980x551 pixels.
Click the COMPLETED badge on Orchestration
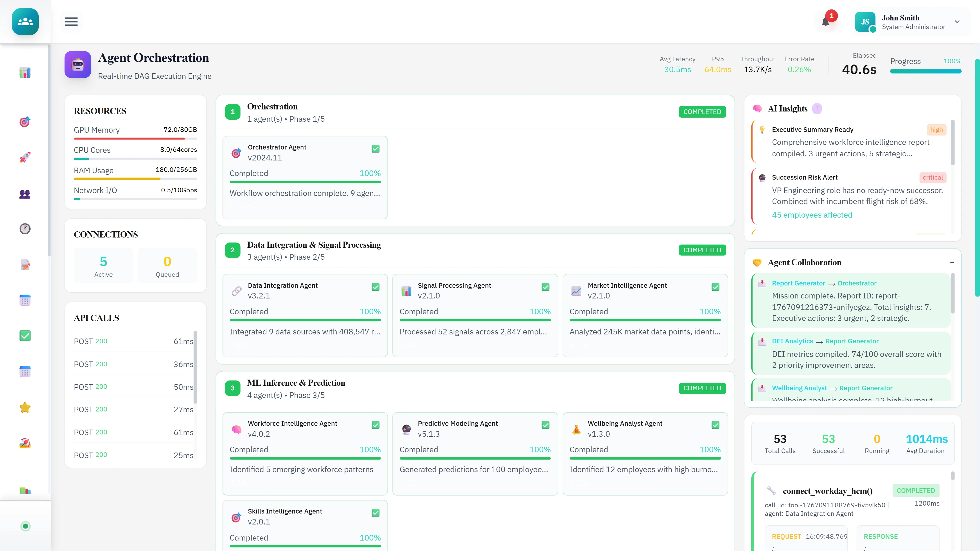(702, 111)
